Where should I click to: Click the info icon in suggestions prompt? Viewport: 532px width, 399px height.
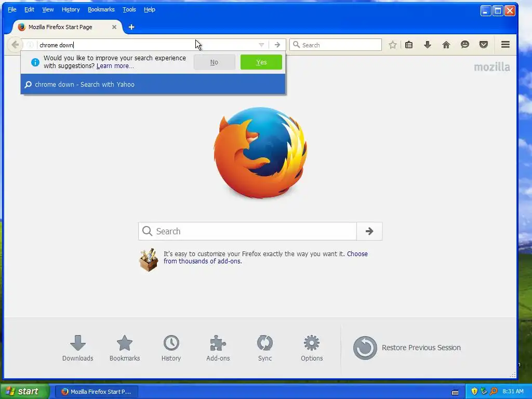coord(35,62)
